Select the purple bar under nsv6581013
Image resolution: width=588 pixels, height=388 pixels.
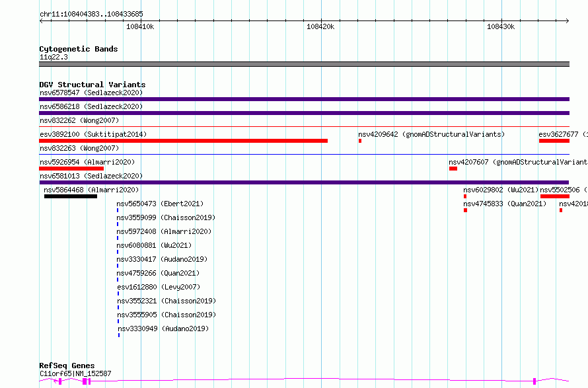click(x=304, y=182)
